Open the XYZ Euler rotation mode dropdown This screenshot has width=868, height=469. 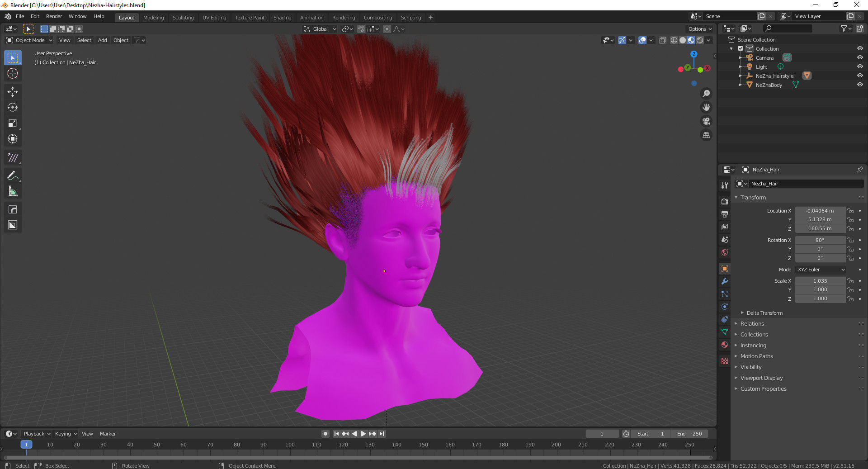coord(821,270)
